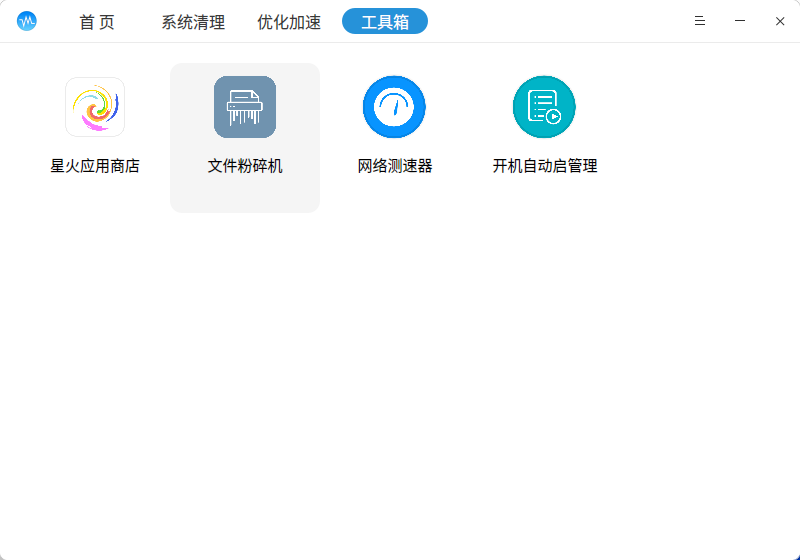The height and width of the screenshot is (560, 800).
Task: Select the 工具箱 tab
Action: tap(385, 21)
